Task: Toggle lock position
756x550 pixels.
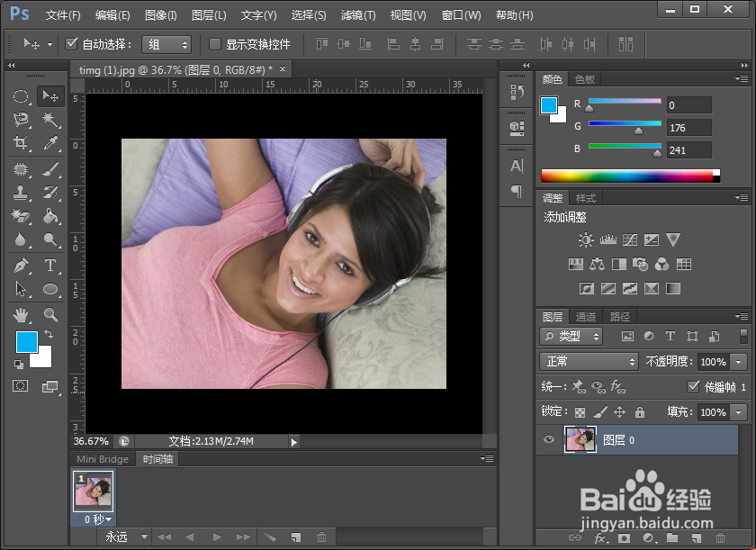Action: [x=619, y=412]
